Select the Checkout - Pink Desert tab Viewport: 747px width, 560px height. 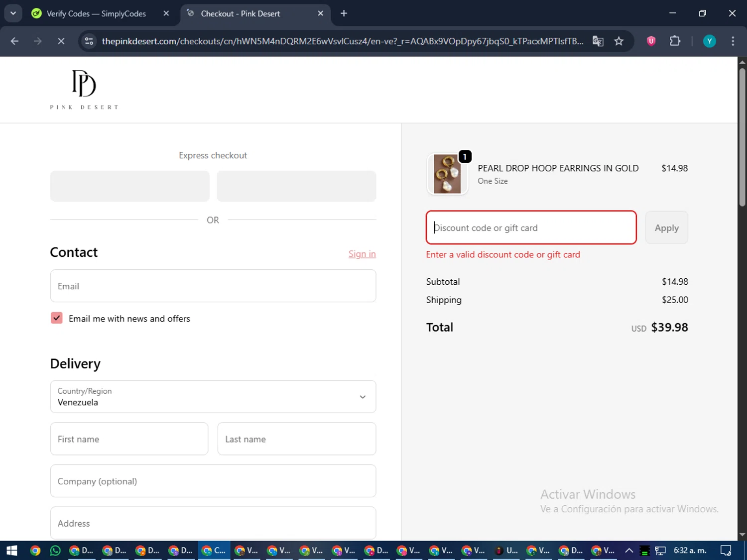pyautogui.click(x=240, y=13)
